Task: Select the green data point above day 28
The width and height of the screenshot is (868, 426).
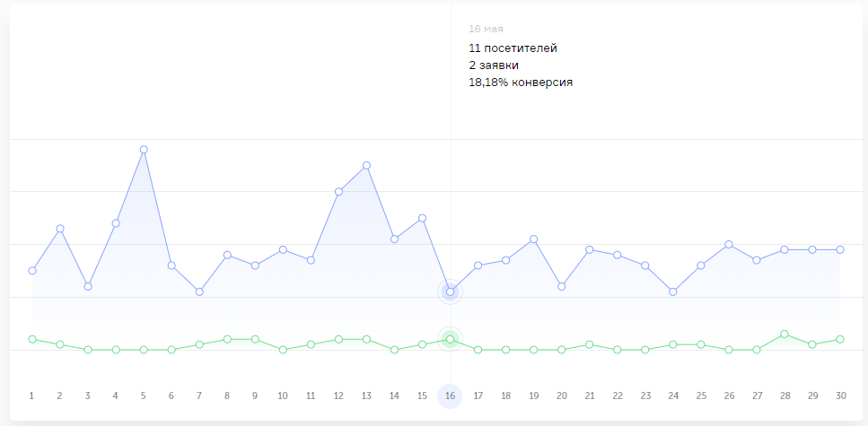Action: coord(785,334)
